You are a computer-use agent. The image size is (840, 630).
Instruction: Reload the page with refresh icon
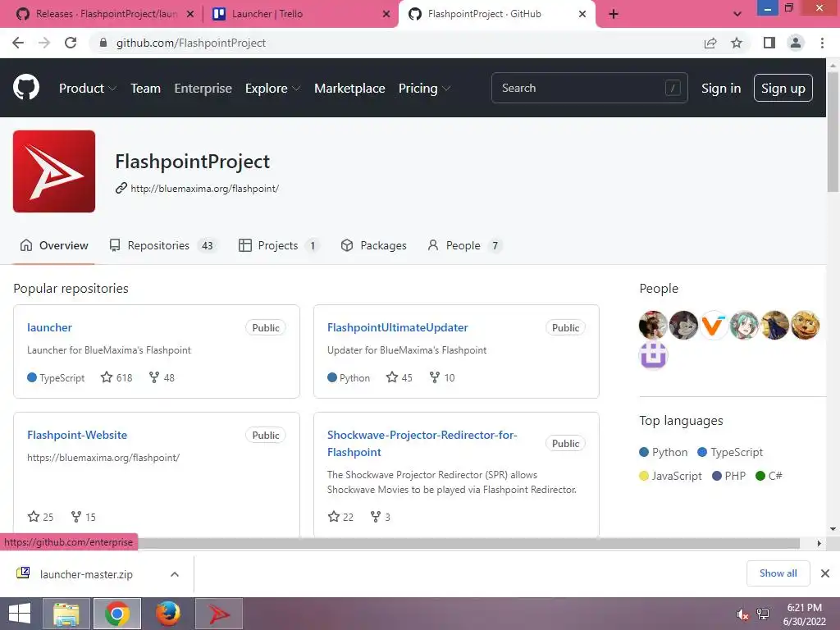coord(71,43)
